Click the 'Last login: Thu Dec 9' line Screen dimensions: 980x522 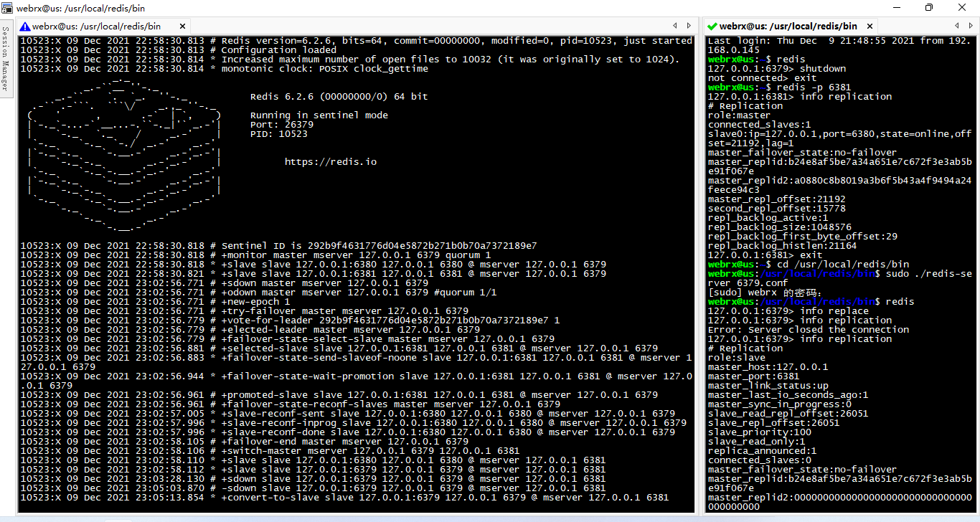click(x=839, y=46)
